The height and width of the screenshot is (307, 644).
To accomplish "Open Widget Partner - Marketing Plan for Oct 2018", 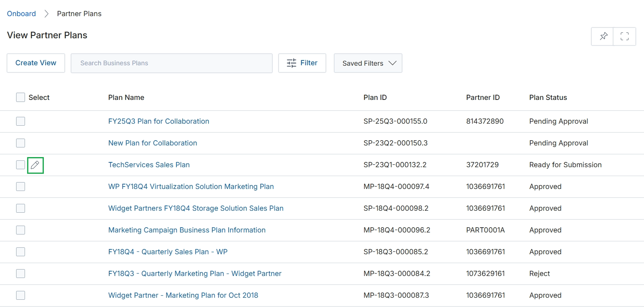I will point(183,295).
